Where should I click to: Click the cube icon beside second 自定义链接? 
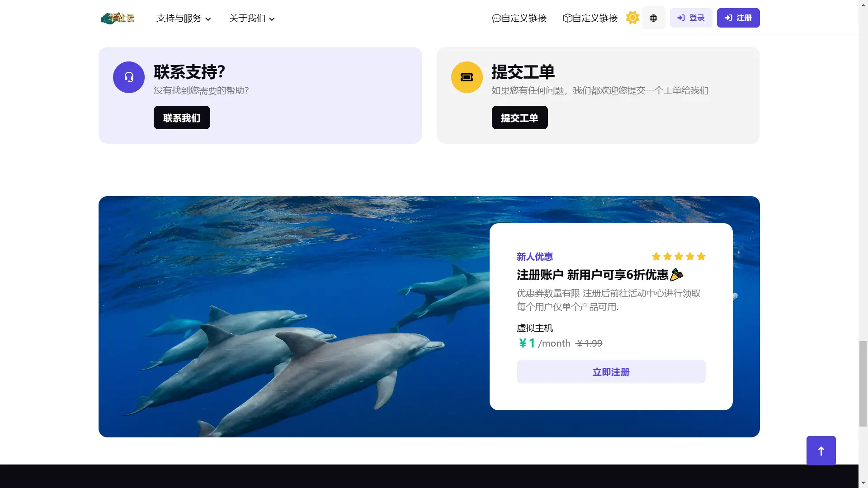click(567, 18)
